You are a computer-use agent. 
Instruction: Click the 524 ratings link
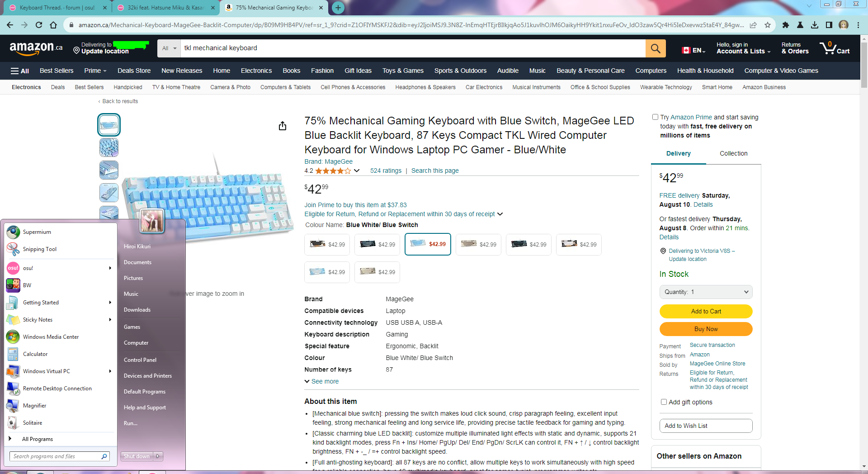pyautogui.click(x=386, y=171)
